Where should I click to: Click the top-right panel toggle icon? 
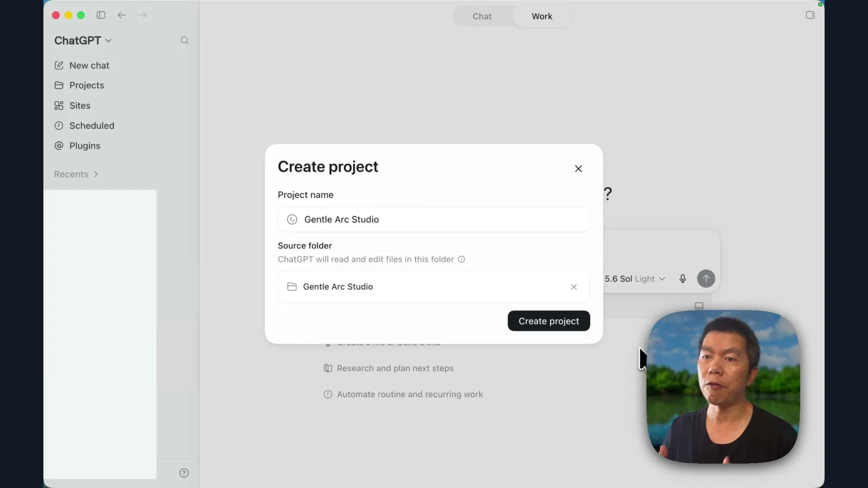click(x=810, y=15)
